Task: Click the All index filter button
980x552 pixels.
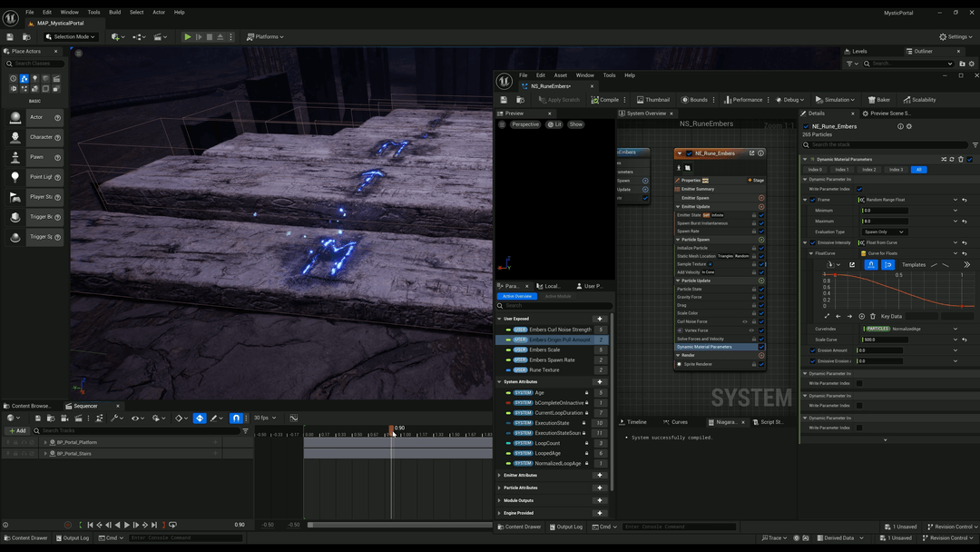Action: [919, 170]
